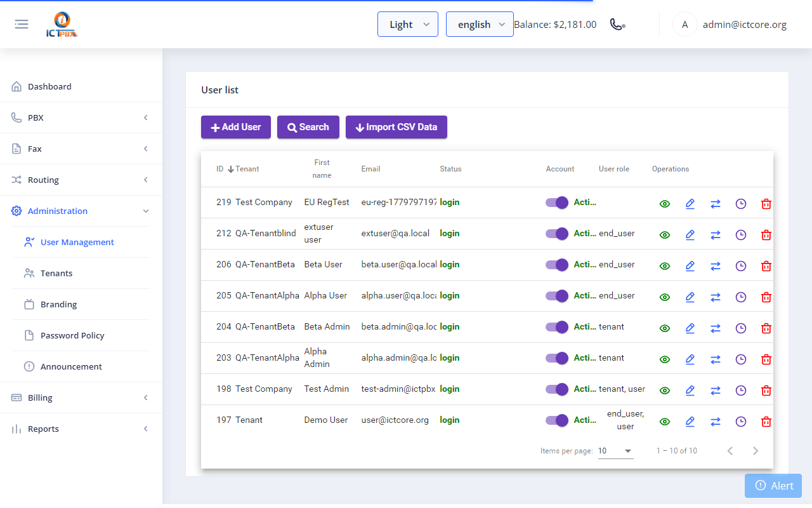Click the hamburger menu icon

[x=22, y=24]
